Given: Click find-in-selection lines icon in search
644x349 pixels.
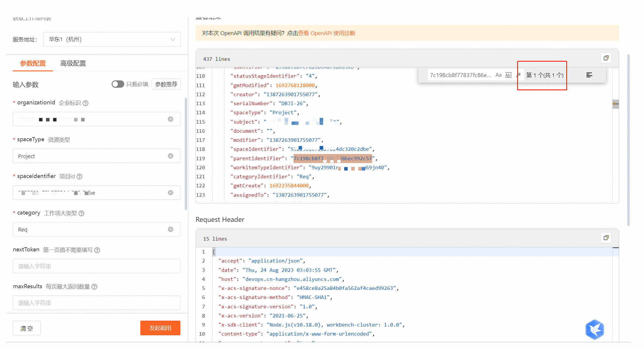Looking at the screenshot, I should point(589,75).
